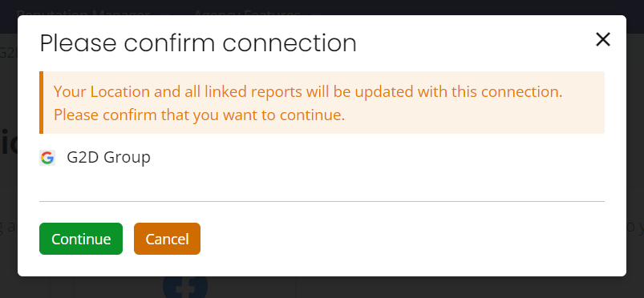Click the dimmed Facebook icon behind dialog

point(185,287)
